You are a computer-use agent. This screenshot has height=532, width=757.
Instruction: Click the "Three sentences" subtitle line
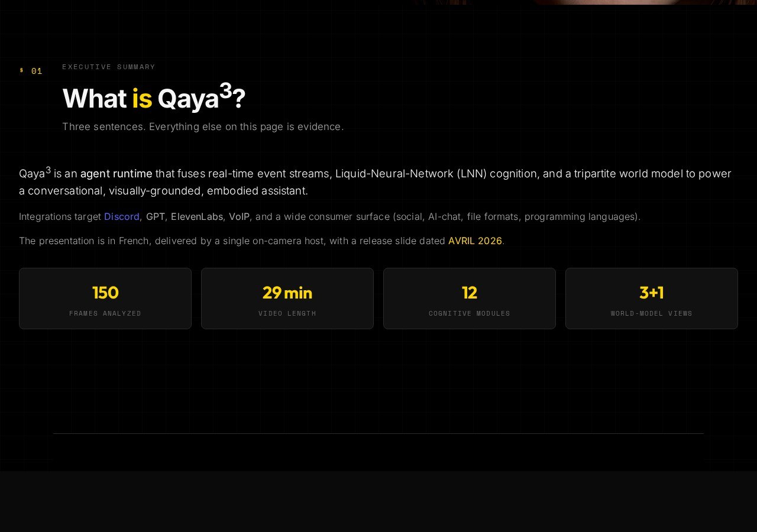point(203,126)
